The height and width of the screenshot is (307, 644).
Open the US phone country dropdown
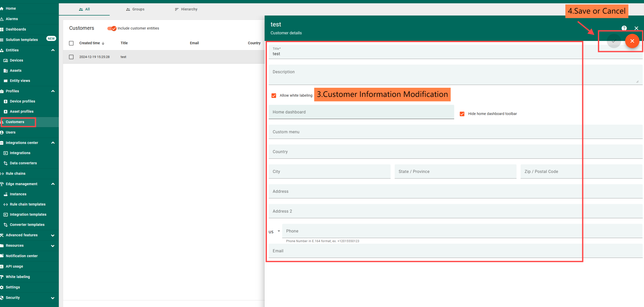tap(274, 231)
